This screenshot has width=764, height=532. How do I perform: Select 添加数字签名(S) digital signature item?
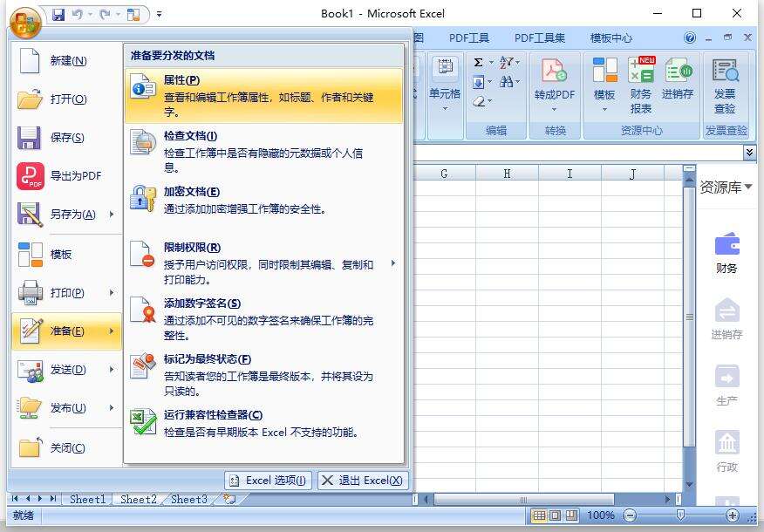[x=263, y=319]
